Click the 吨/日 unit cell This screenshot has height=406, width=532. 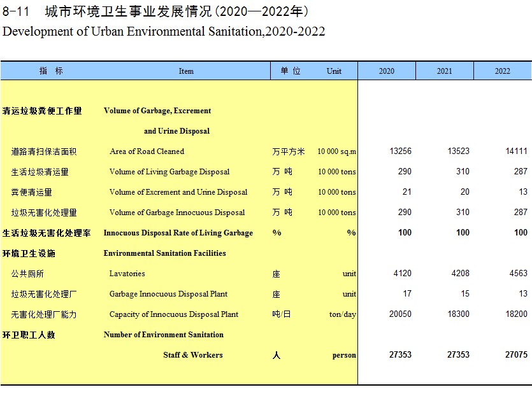[x=281, y=314]
